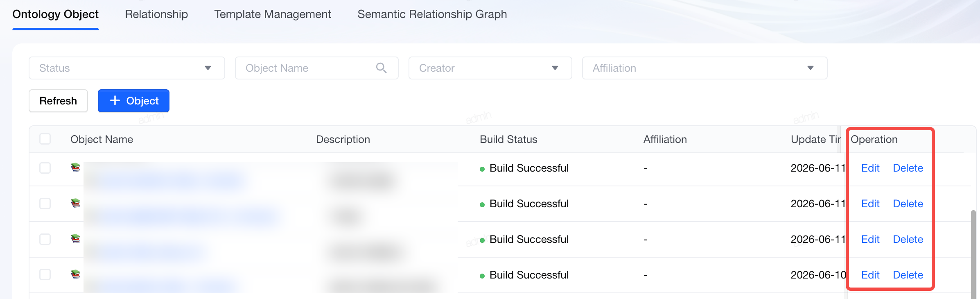This screenshot has width=980, height=299.
Task: Open the Semantic Relationship Graph tab
Action: [432, 14]
